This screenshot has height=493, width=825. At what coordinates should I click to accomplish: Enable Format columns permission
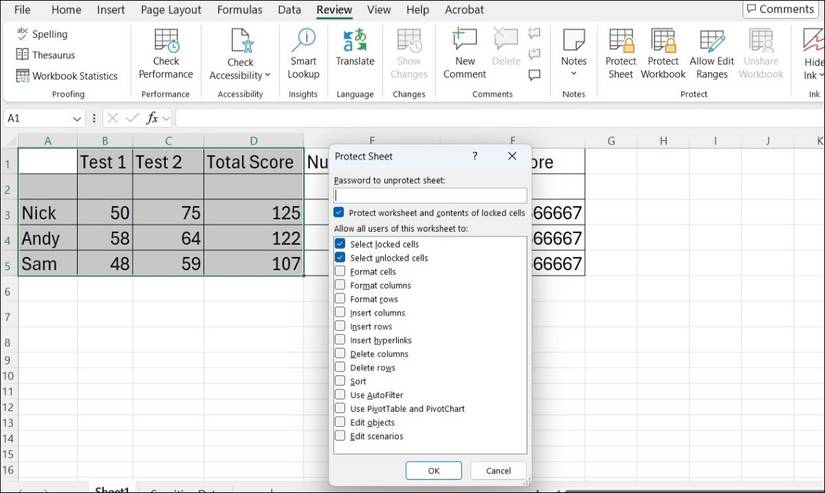[340, 285]
